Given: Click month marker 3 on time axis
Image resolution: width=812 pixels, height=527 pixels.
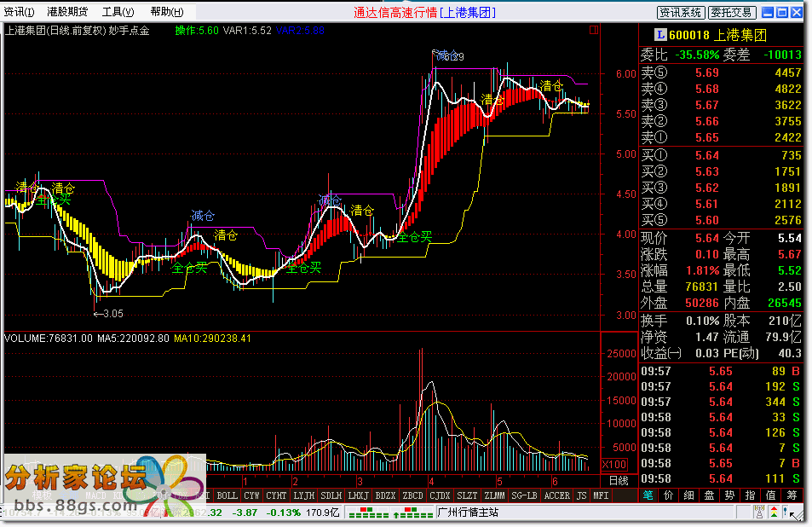Looking at the screenshot, I should pos(360,482).
